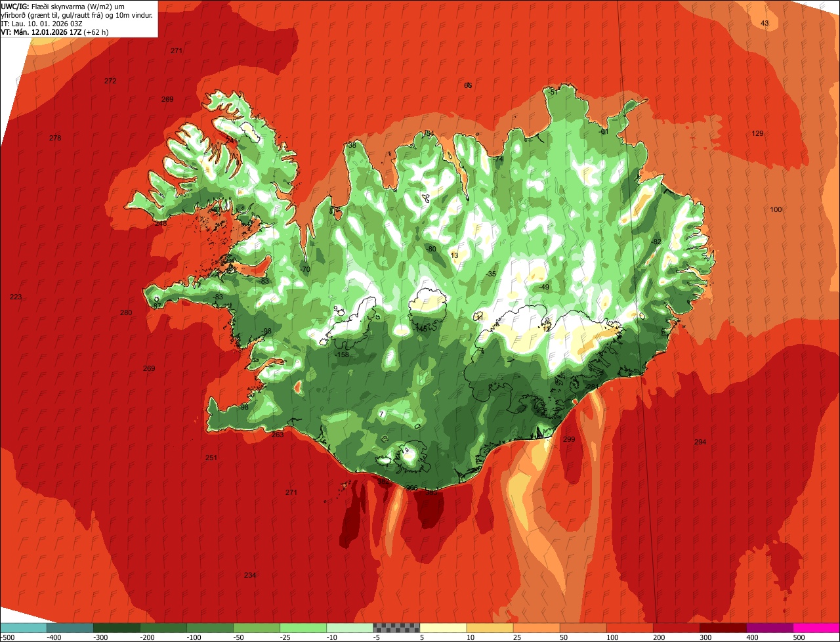The image size is (840, 642).
Task: Click the valid time 'VT: Mán. 12.01.2026 17Z'
Action: (x=41, y=32)
